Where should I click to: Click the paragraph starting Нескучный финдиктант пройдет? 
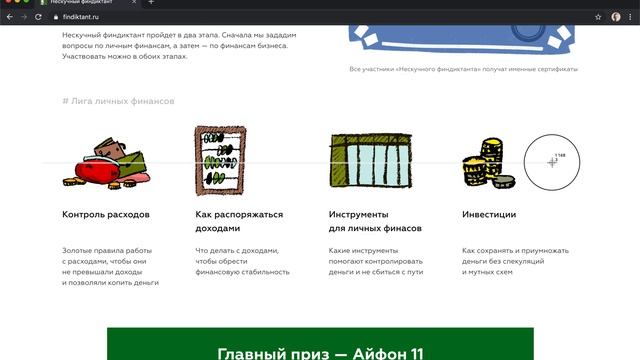tap(179, 46)
